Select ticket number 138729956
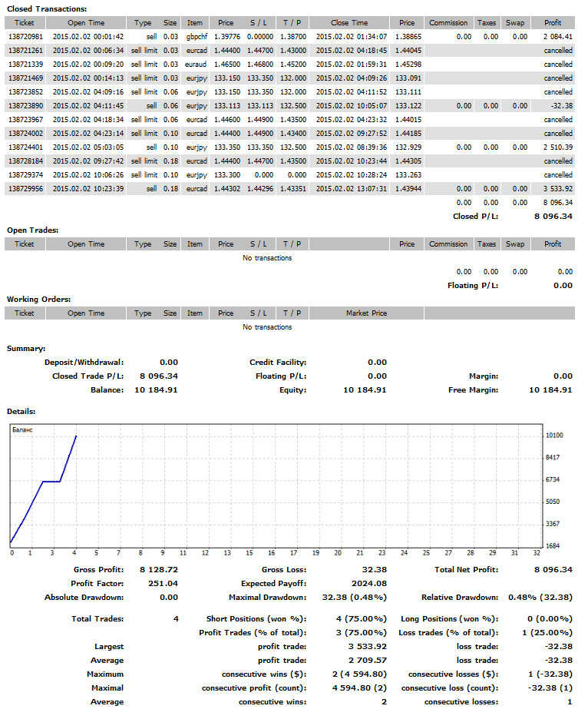 [26, 188]
